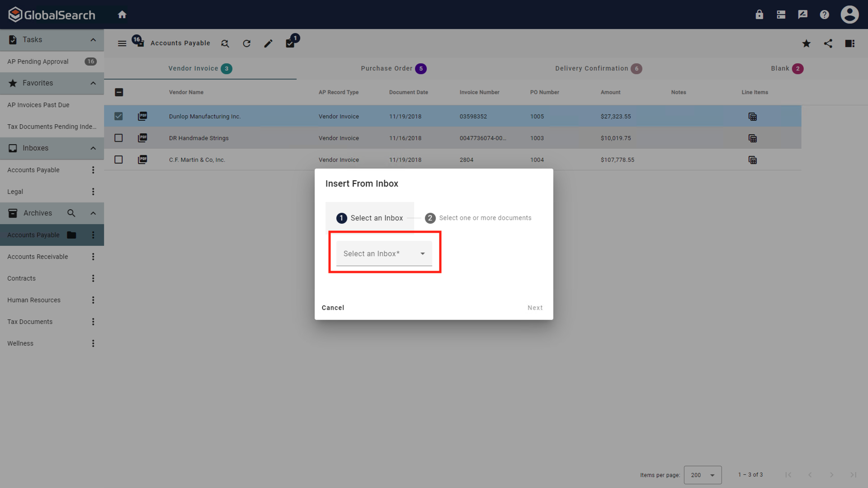Screen dimensions: 868x488
Task: Switch to the Blank tab
Action: click(787, 69)
